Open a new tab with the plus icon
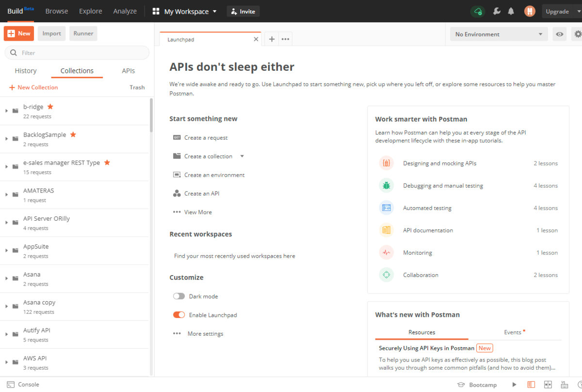 click(x=272, y=39)
